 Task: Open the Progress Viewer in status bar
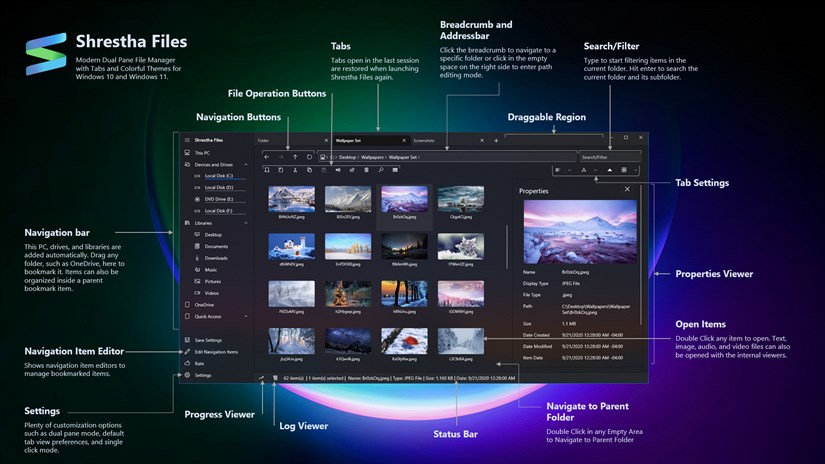(x=261, y=378)
